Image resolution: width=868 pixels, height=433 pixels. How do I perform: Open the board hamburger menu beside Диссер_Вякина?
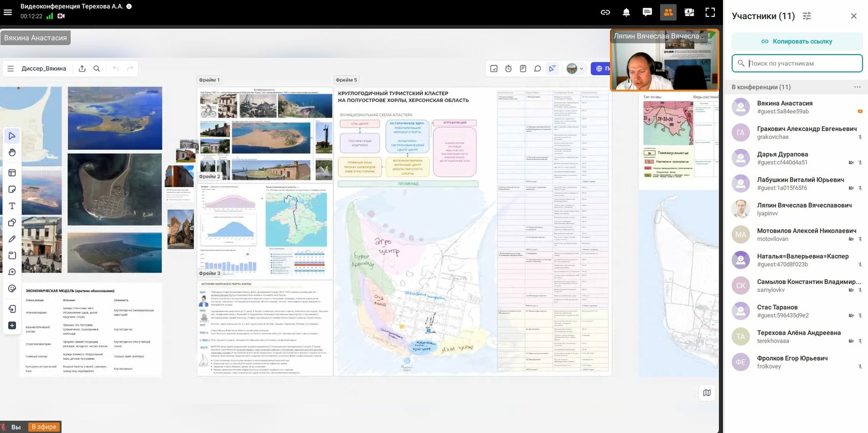click(x=10, y=69)
